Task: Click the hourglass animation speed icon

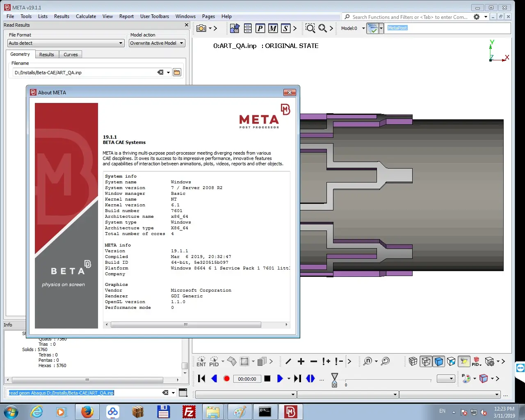Action: pos(335,380)
